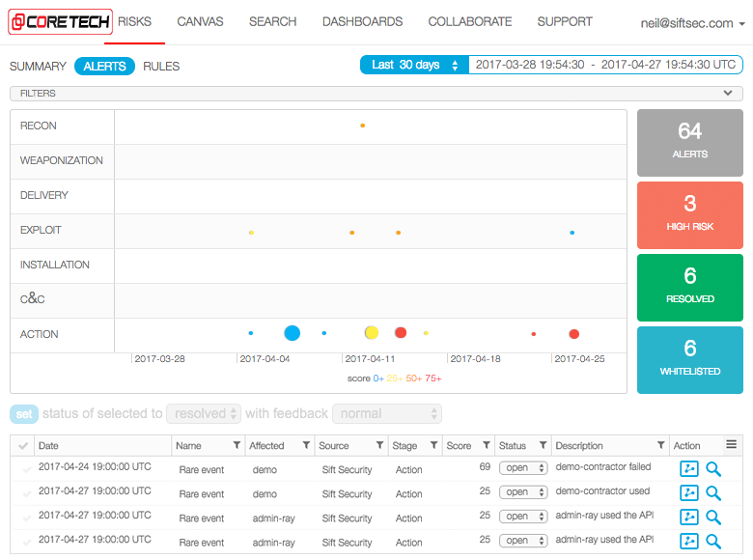Expand the FILTERS panel chevron
The width and height of the screenshot is (753, 560).
728,93
